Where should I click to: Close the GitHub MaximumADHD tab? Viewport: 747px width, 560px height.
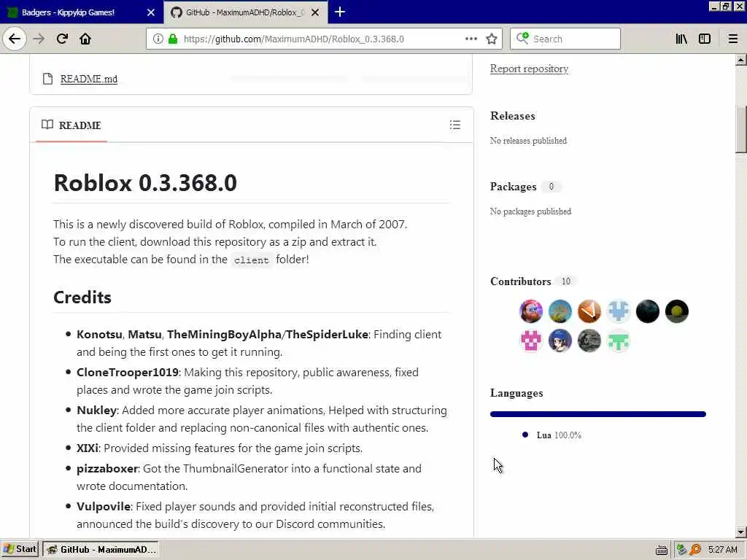315,12
